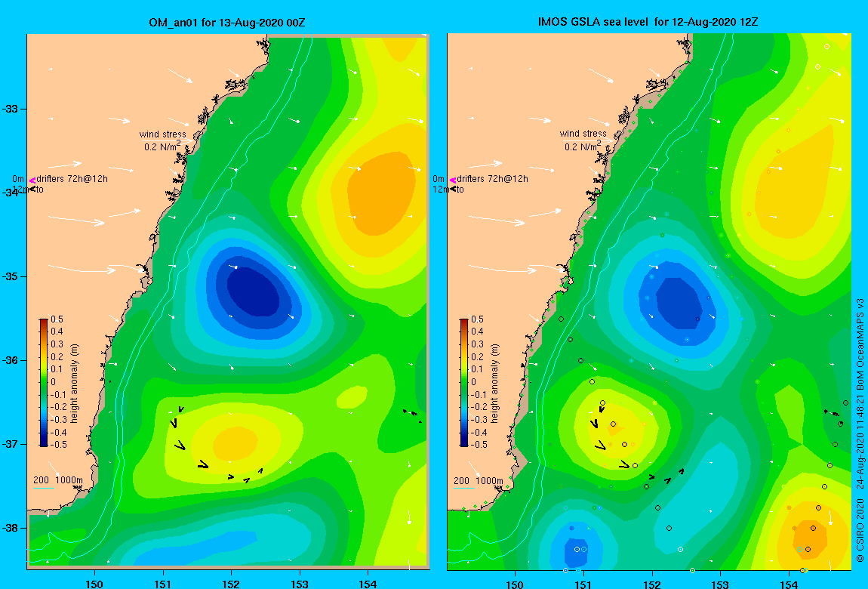Click the black 12m drifter arrow in right legend
This screenshot has width=868, height=589.
coord(453,190)
